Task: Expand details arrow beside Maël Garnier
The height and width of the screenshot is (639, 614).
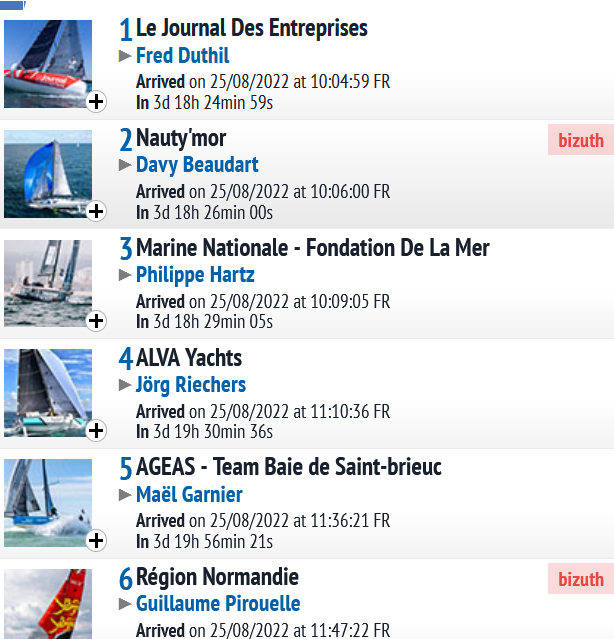Action: [x=125, y=495]
